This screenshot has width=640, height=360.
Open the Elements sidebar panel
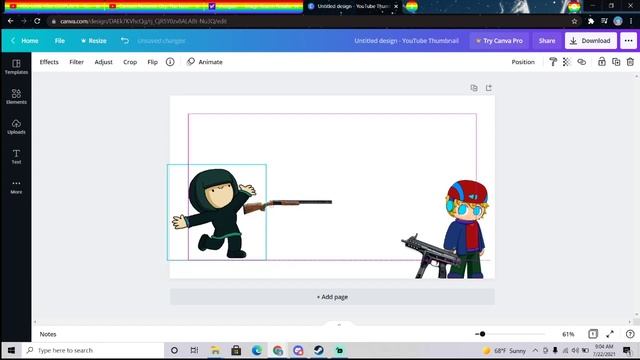pos(16,97)
